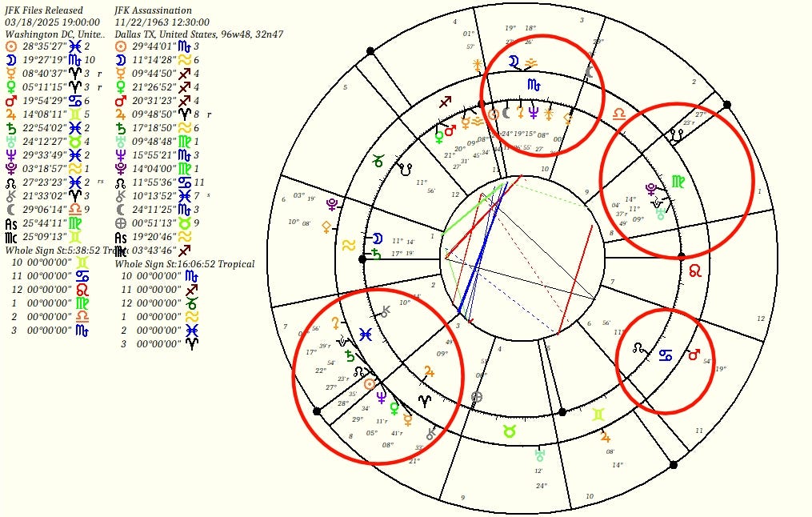
Task: Click the value "21°26'52"" in the Assassination list
Action: [x=154, y=87]
